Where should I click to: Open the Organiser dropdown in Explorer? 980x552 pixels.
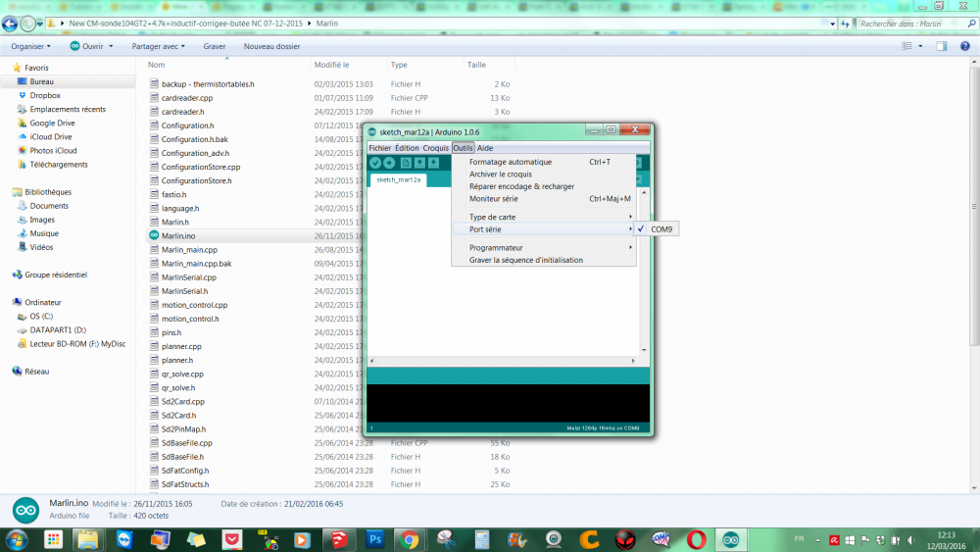click(x=31, y=46)
